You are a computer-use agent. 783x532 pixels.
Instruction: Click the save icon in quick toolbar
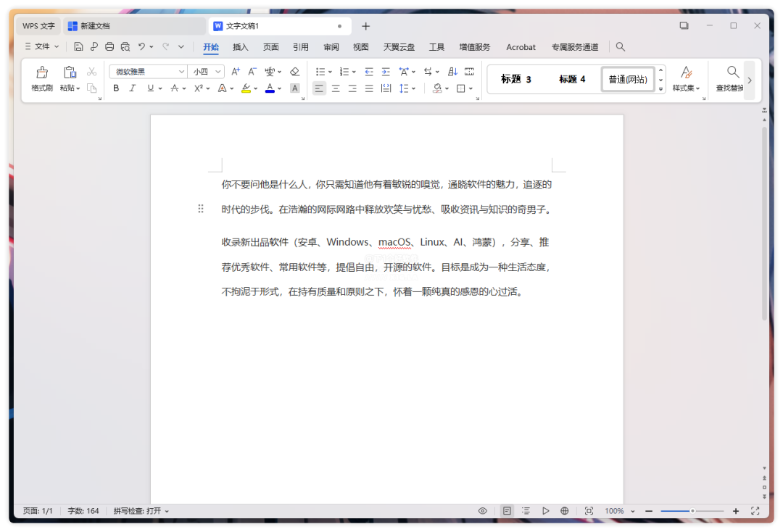(x=78, y=47)
